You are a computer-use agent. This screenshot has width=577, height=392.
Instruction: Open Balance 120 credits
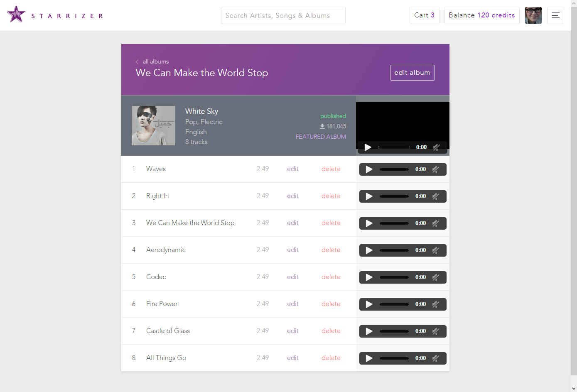pyautogui.click(x=482, y=15)
